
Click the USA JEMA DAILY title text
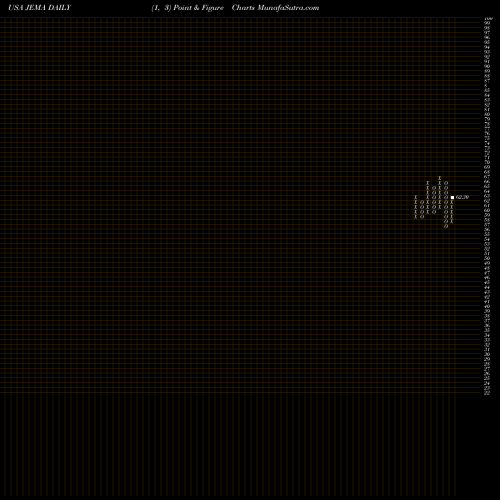pyautogui.click(x=40, y=8)
